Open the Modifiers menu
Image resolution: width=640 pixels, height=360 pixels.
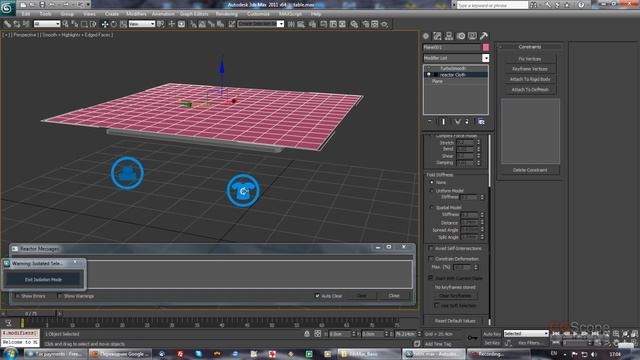(x=136, y=13)
